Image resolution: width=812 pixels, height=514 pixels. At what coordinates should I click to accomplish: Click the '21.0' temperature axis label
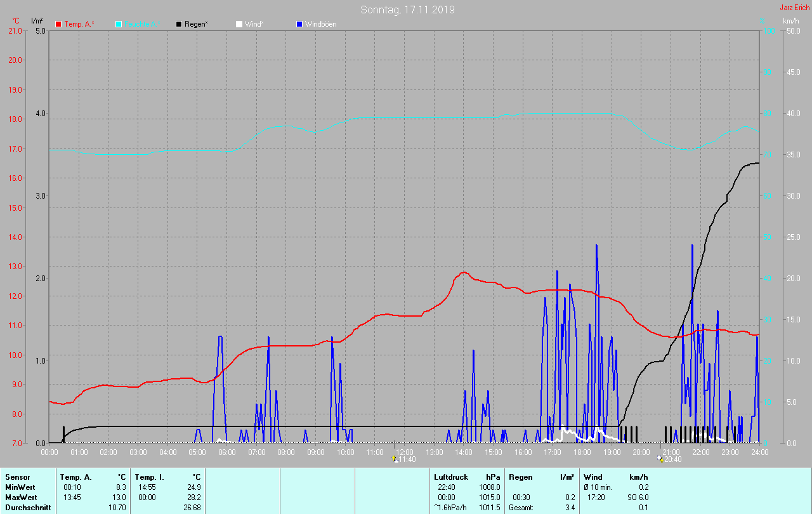coord(15,30)
